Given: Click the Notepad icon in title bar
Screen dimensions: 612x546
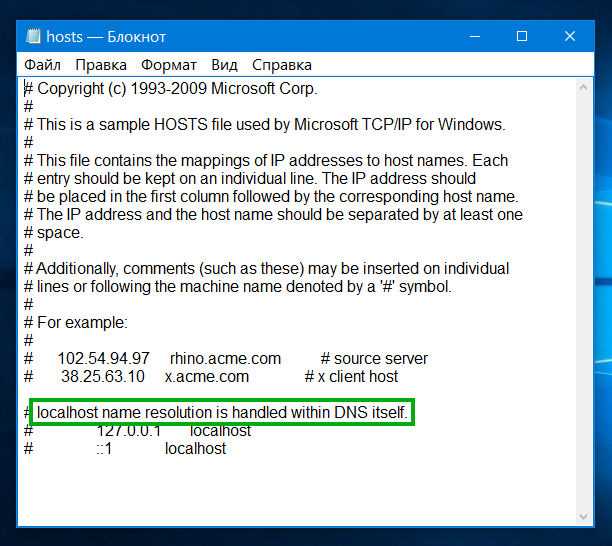Looking at the screenshot, I should pos(33,36).
